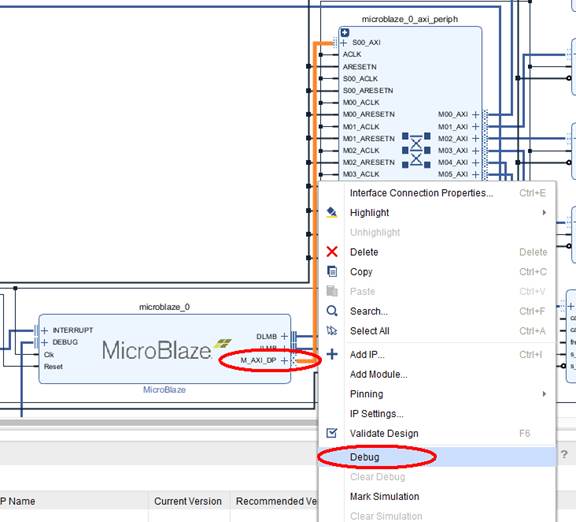Expand the DEBUG port on microblaze_0

(x=44, y=342)
